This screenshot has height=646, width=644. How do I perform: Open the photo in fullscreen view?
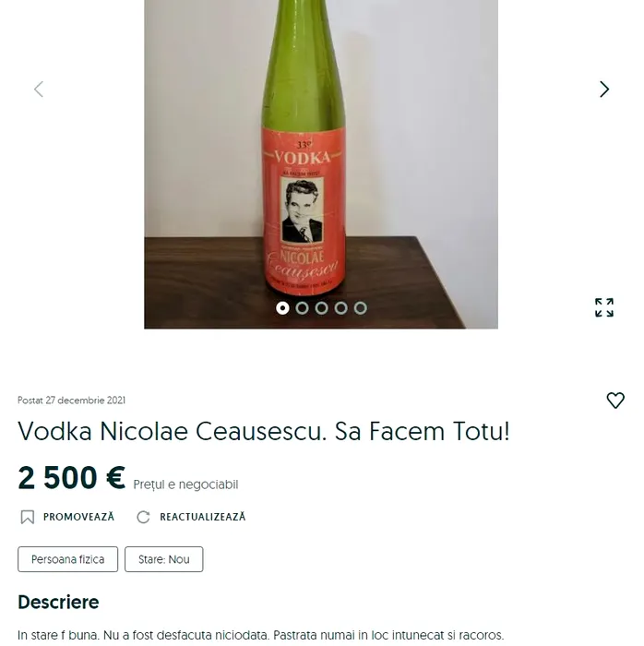(604, 307)
